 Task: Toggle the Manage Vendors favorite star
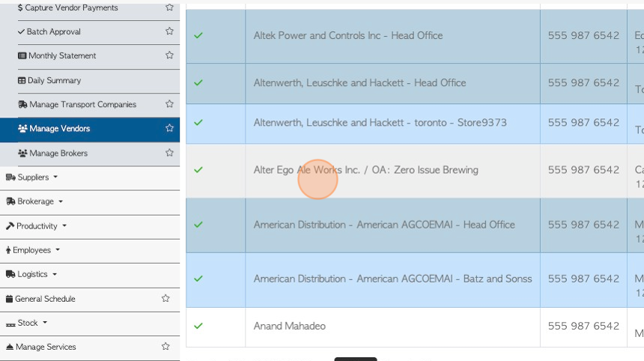click(x=169, y=128)
